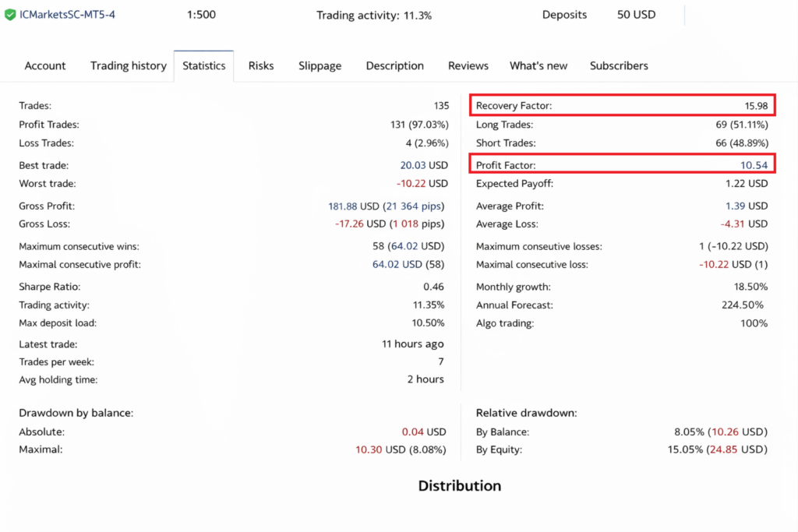798x532 pixels.
Task: Click the Monthly growth value 18.50%
Action: tap(750, 287)
